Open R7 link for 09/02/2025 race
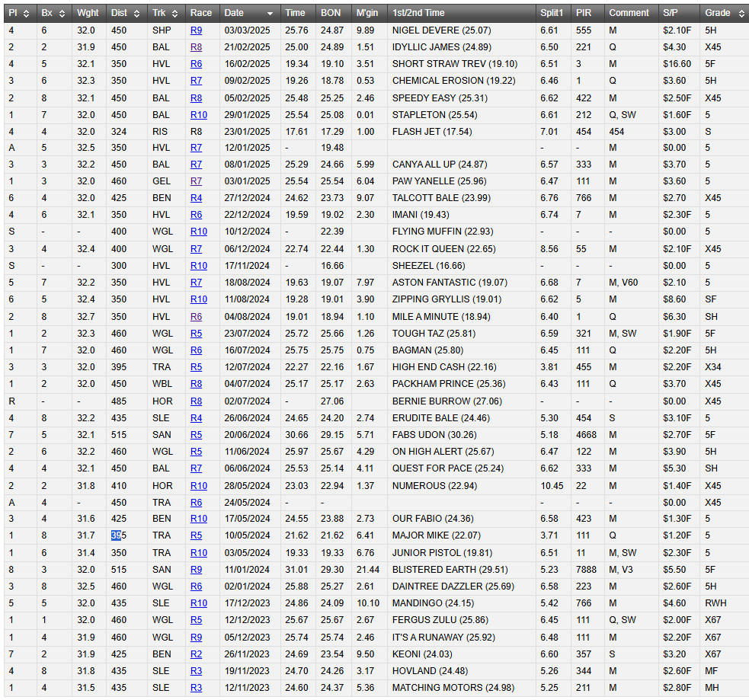 coord(196,81)
